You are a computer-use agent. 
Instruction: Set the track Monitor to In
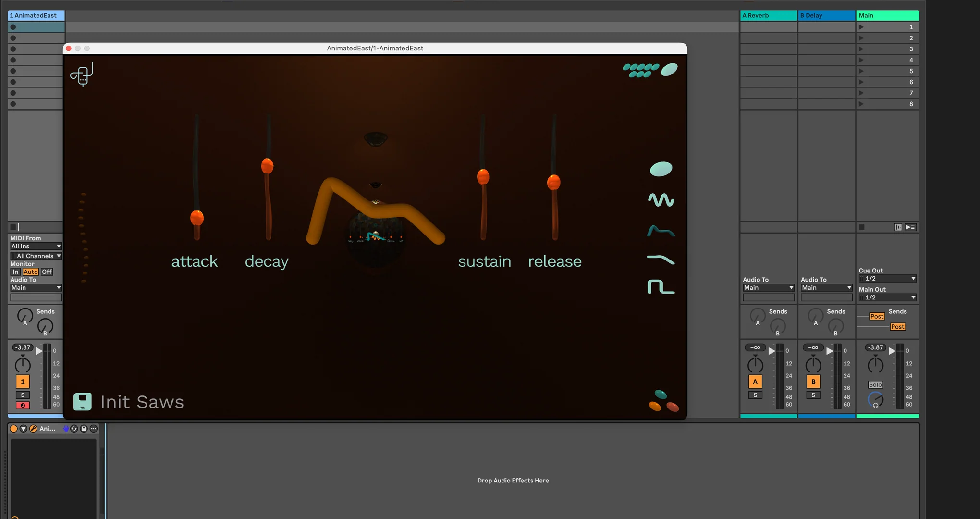coord(15,272)
